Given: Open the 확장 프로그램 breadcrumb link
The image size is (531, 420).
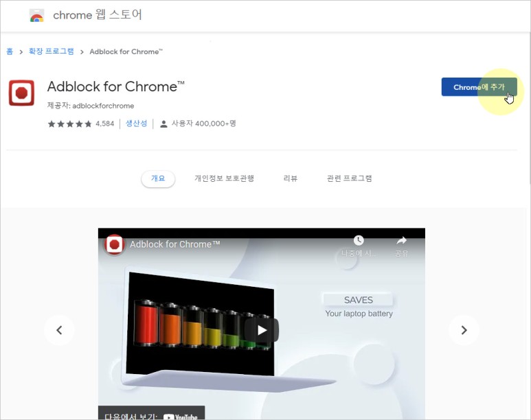Looking at the screenshot, I should (51, 51).
